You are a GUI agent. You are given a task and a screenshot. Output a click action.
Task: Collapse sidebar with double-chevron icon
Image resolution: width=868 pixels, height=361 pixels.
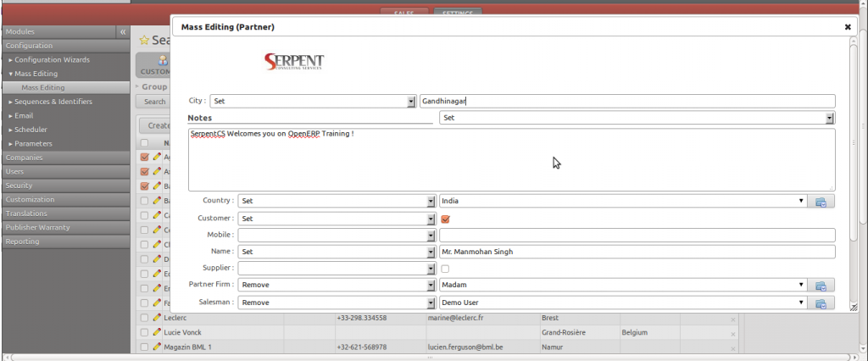(x=123, y=31)
